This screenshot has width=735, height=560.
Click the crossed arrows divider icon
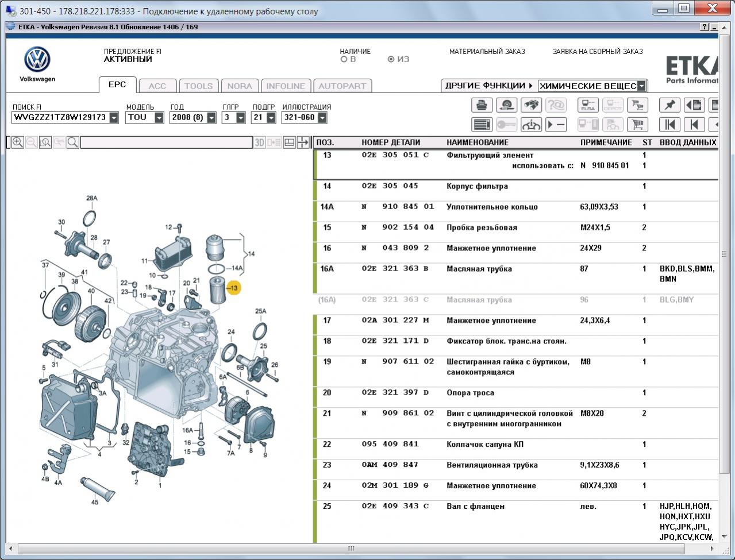[303, 142]
